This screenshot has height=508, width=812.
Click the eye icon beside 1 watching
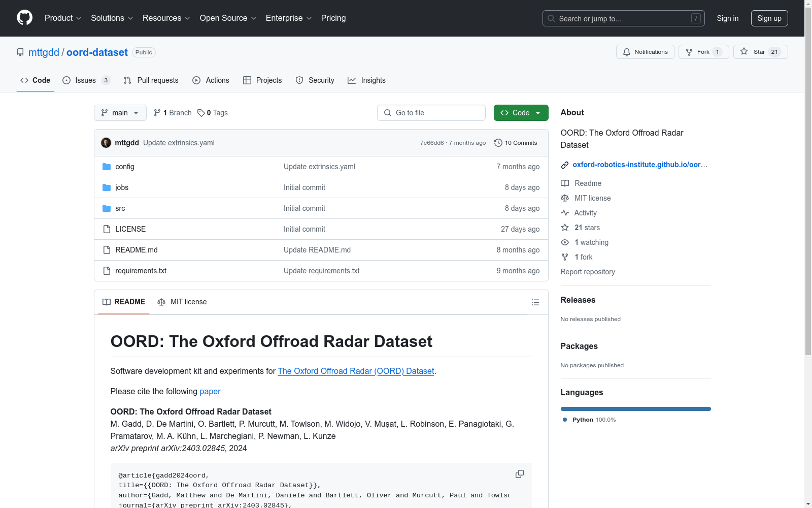tap(565, 242)
